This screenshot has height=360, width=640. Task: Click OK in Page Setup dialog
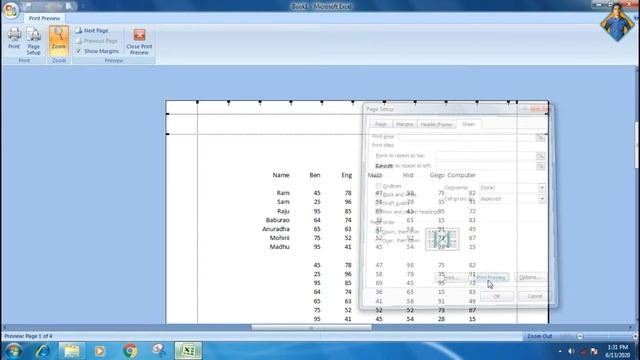click(496, 296)
